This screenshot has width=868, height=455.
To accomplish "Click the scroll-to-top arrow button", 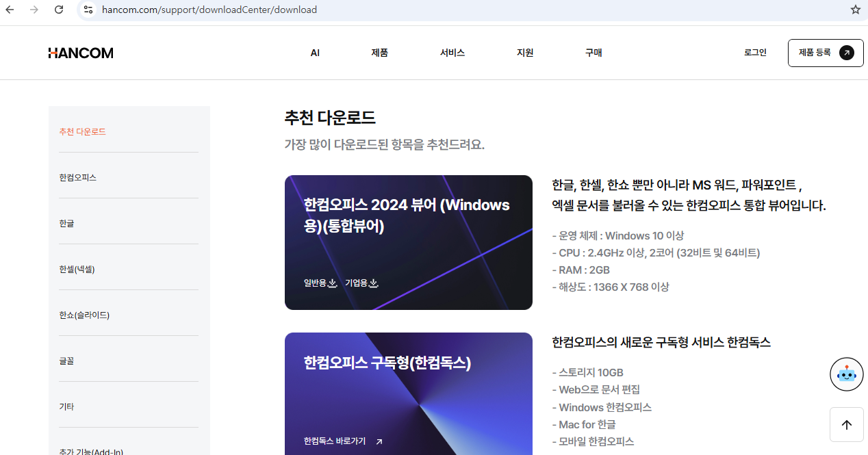I will (847, 425).
